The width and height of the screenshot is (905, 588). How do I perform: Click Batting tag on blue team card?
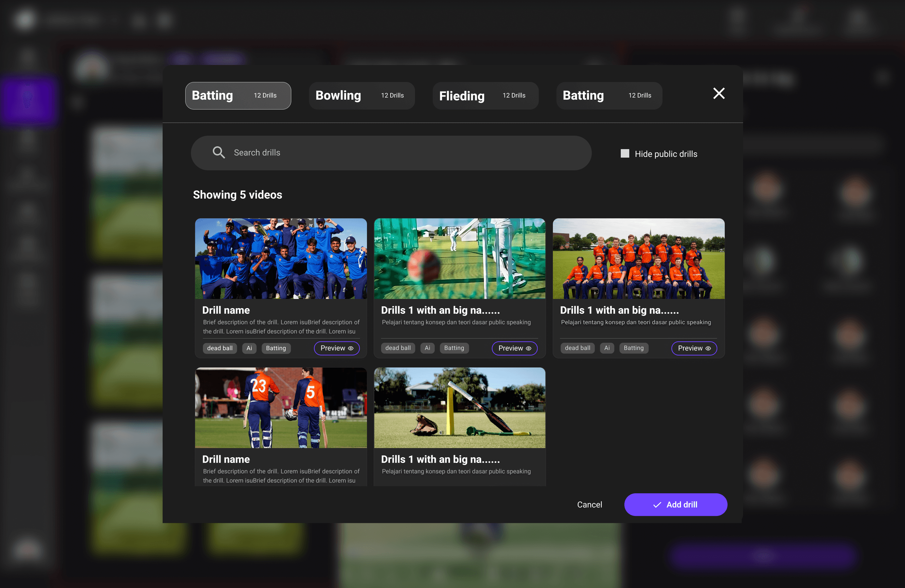point(276,348)
